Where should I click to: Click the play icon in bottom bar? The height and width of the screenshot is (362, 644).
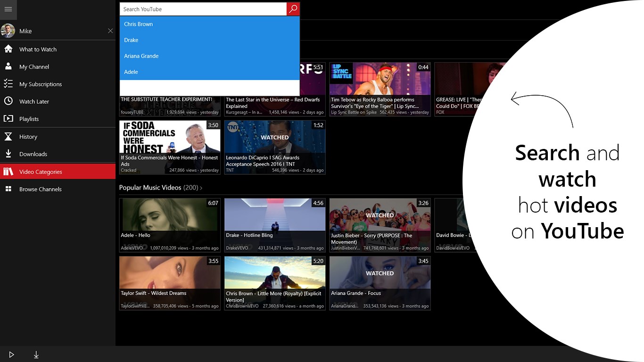pos(11,354)
